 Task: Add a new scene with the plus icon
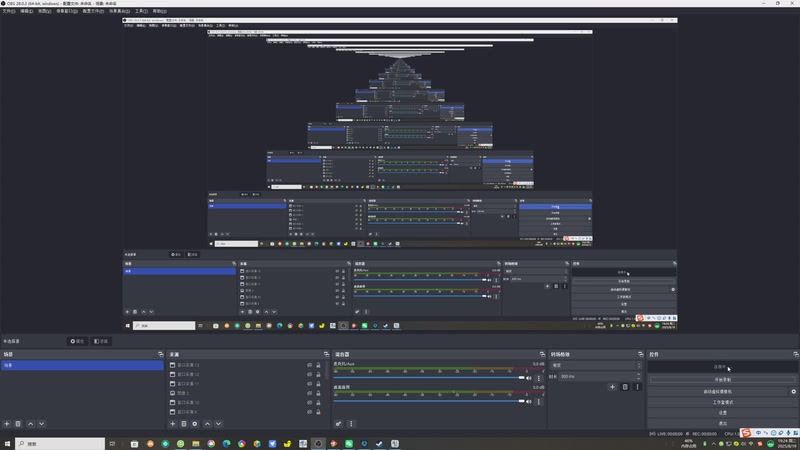[x=7, y=423]
